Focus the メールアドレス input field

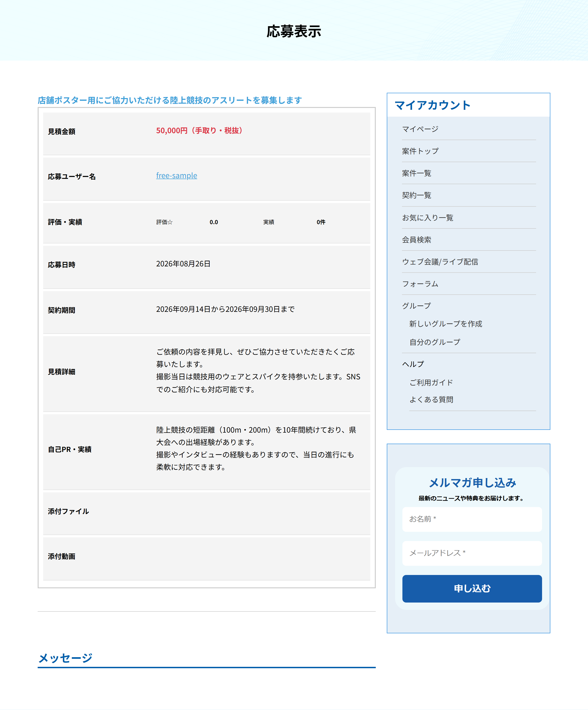click(472, 553)
